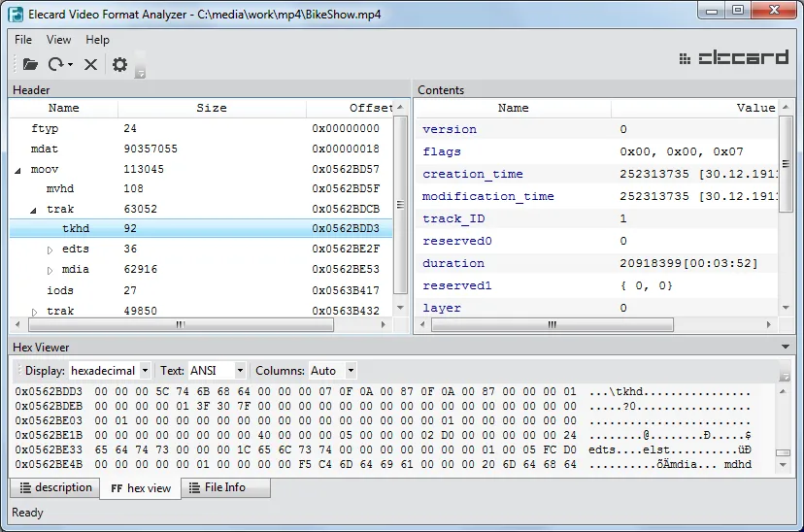Click the Header panel horizontal scrollbar
The width and height of the screenshot is (804, 532).
tap(180, 325)
